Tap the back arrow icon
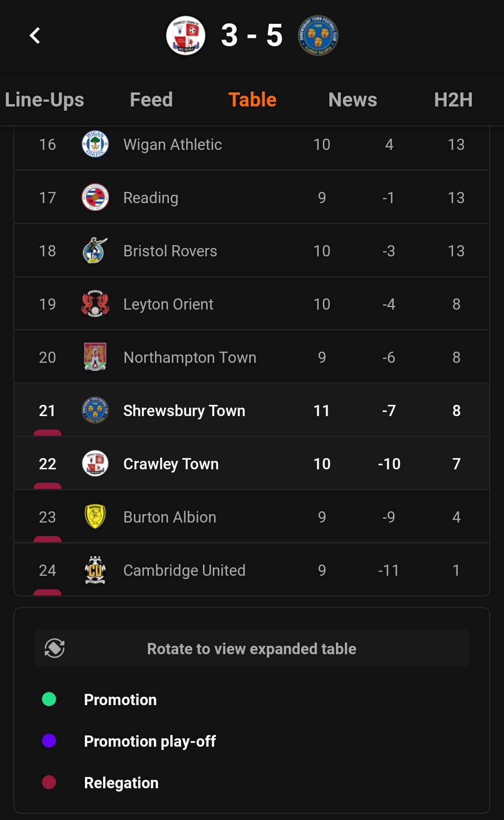Screen dimensions: 504x820 click(x=35, y=35)
